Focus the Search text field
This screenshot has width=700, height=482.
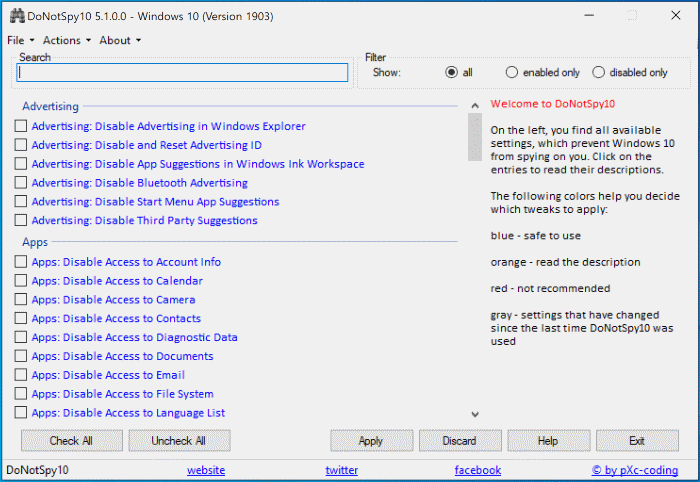pos(182,72)
